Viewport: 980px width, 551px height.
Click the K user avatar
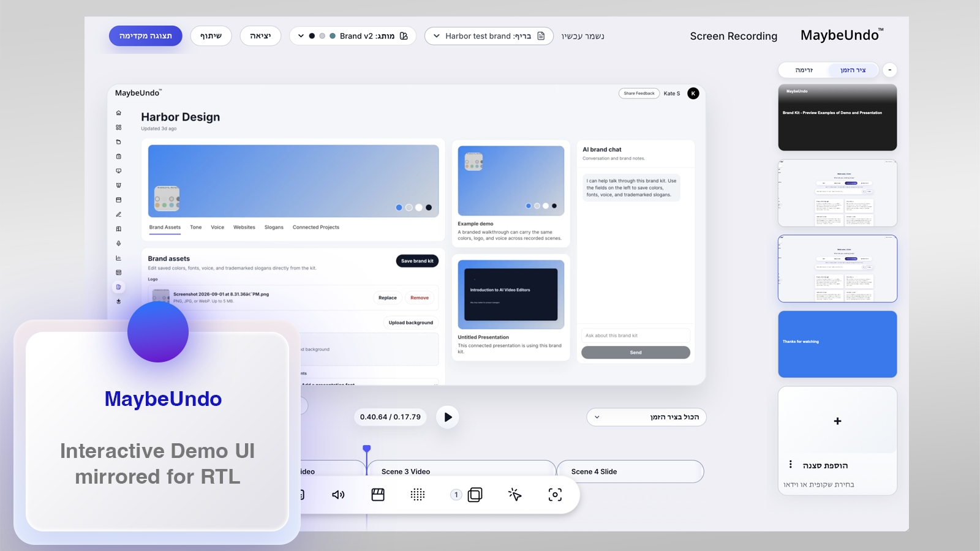click(x=693, y=94)
